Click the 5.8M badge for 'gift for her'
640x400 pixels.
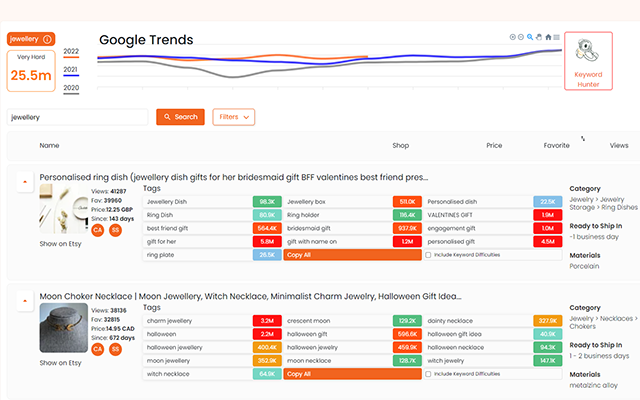point(267,242)
